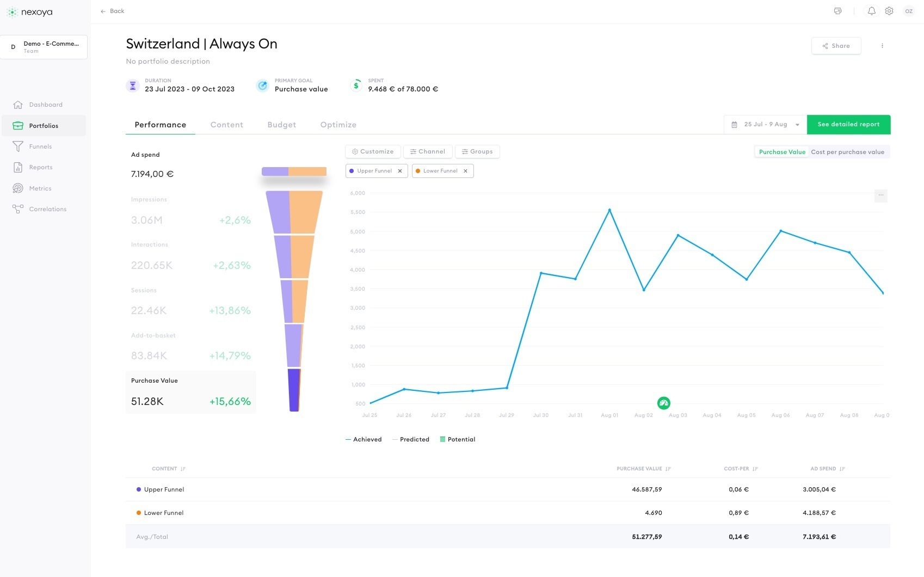The height and width of the screenshot is (577, 924).
Task: Switch to the Budget tab
Action: (x=281, y=125)
